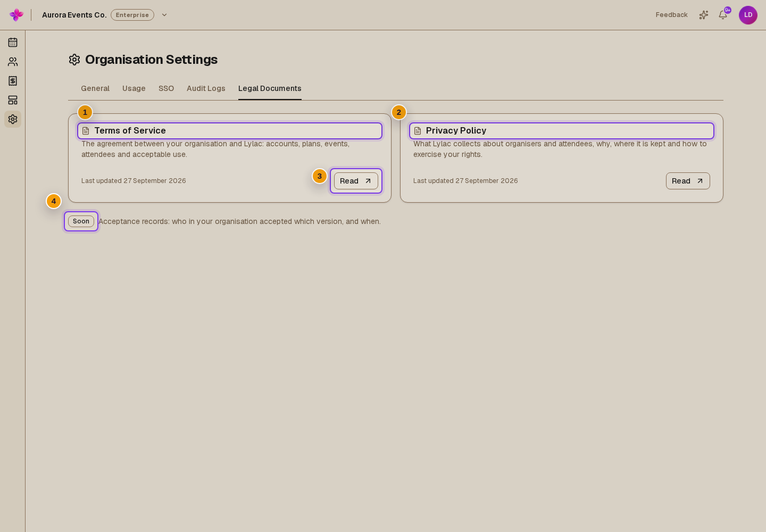Click the Enterprise plan badge

click(132, 15)
